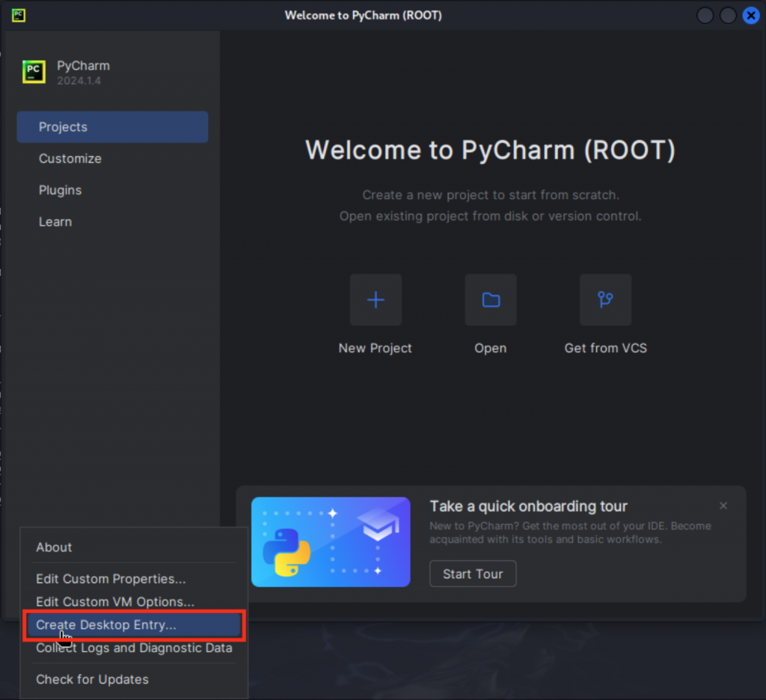This screenshot has height=700, width=766.
Task: Click the Start Tour button
Action: [x=473, y=574]
